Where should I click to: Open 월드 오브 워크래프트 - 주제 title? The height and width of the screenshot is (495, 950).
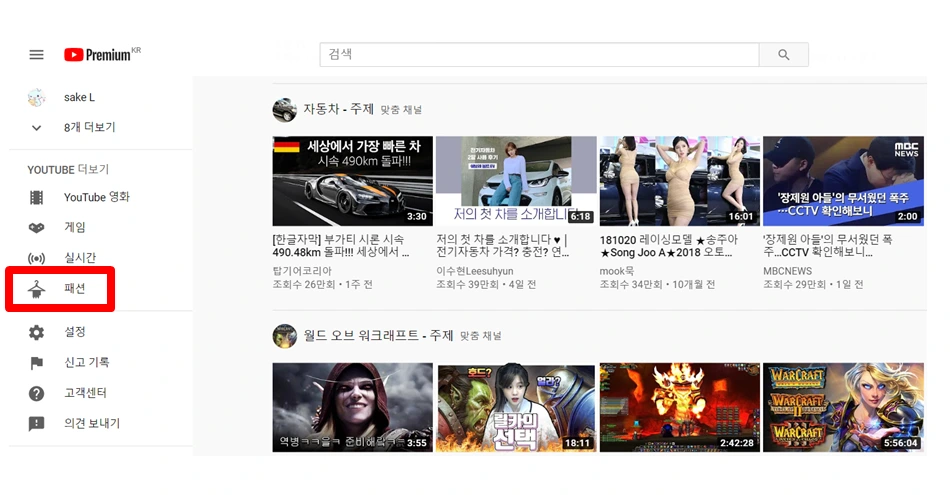(378, 335)
